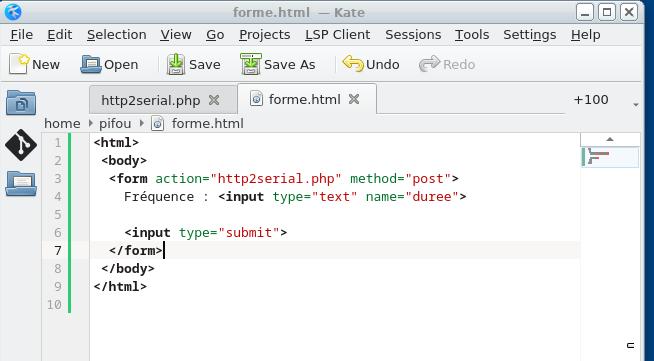Click the Kate application logo icon
Screen dimensions: 654x361
pos(13,12)
